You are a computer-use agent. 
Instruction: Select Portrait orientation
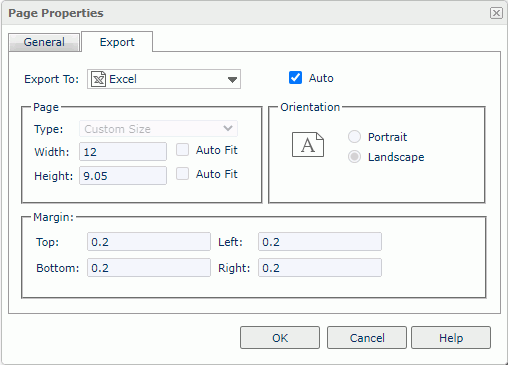(x=354, y=137)
